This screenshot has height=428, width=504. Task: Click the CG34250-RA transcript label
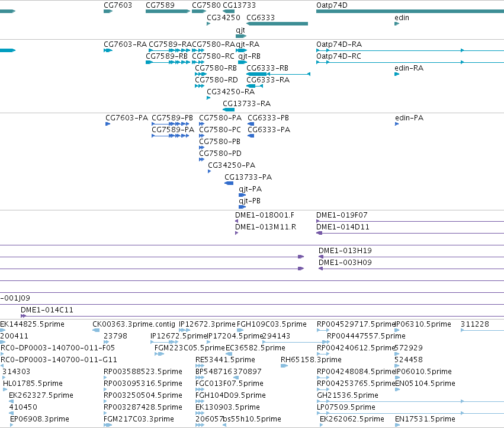[x=231, y=92]
